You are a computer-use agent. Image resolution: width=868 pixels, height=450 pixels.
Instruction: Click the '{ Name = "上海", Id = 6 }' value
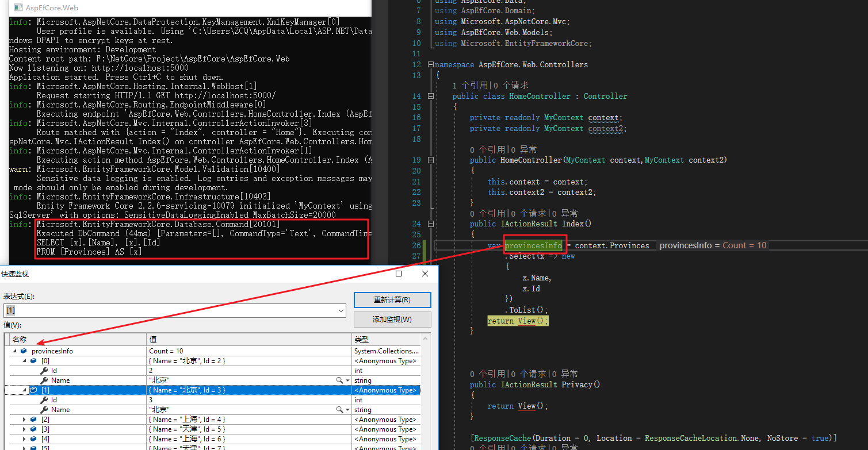click(x=187, y=439)
